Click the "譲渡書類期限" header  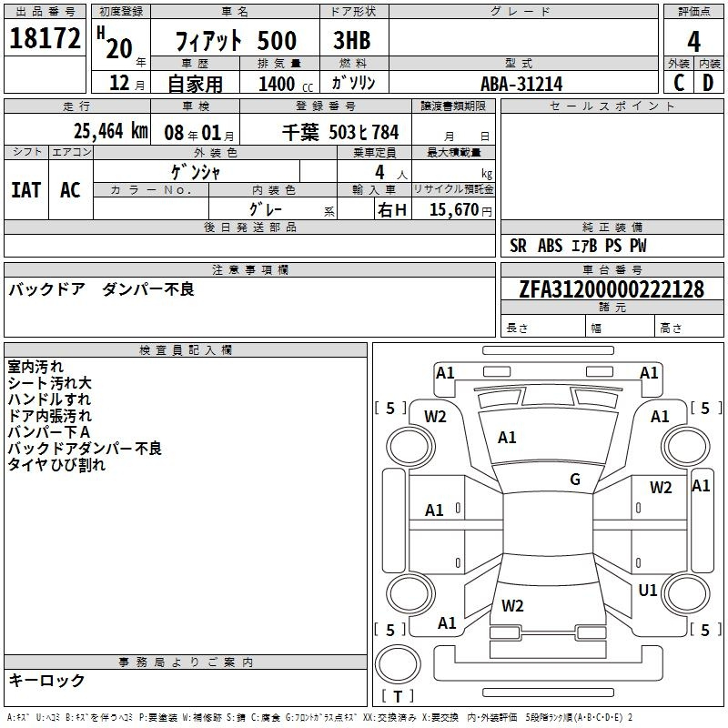point(453,106)
